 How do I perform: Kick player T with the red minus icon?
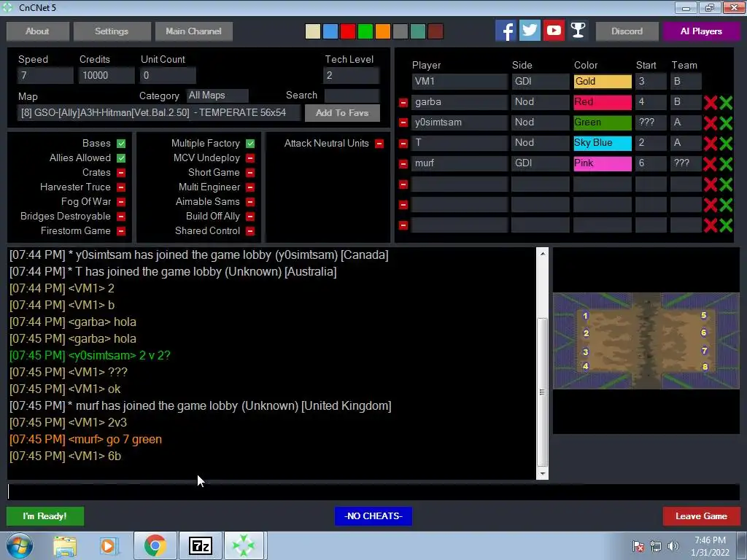pyautogui.click(x=403, y=144)
